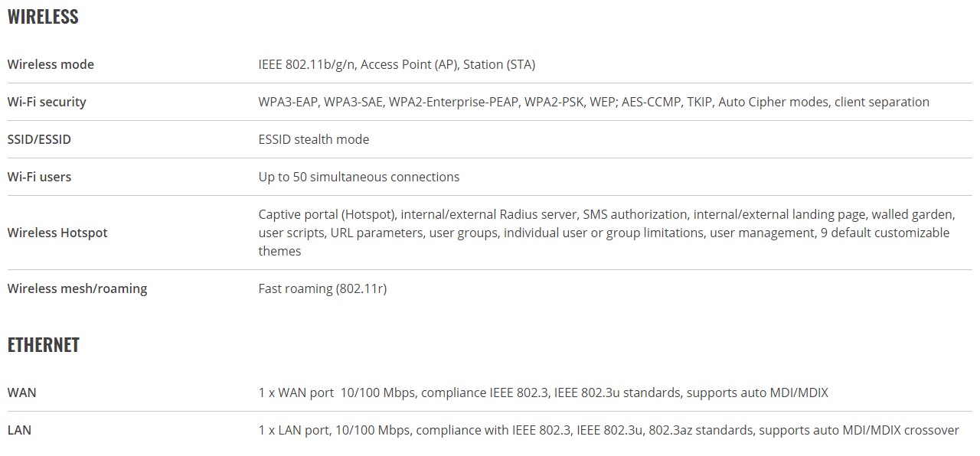980x456 pixels.
Task: Click the WIRELESS section heading
Action: (43, 17)
